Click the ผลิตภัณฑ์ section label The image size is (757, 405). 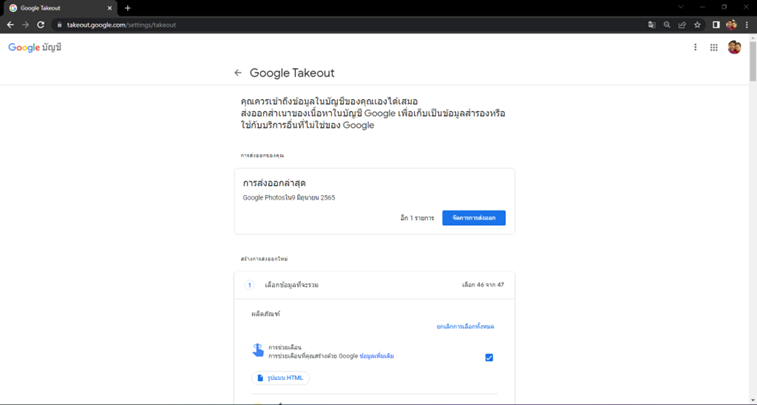(x=266, y=314)
